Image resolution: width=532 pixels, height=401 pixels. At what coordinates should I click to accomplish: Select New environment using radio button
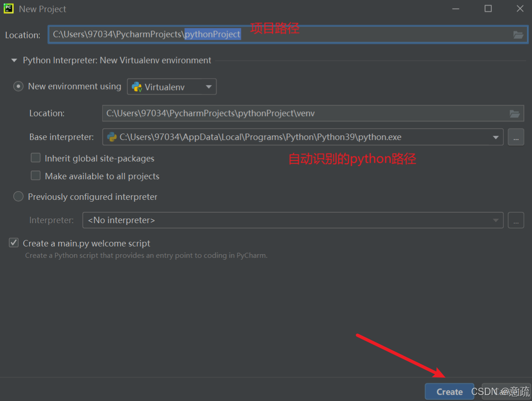[18, 86]
